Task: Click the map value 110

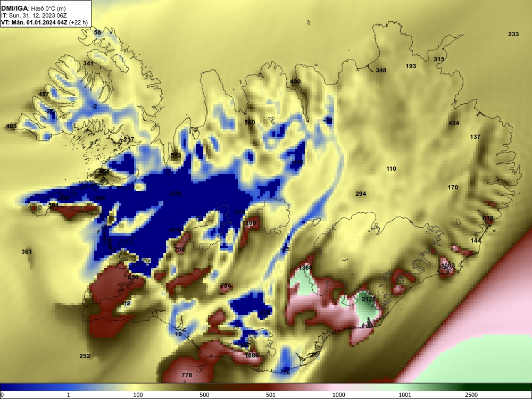Action: click(391, 169)
